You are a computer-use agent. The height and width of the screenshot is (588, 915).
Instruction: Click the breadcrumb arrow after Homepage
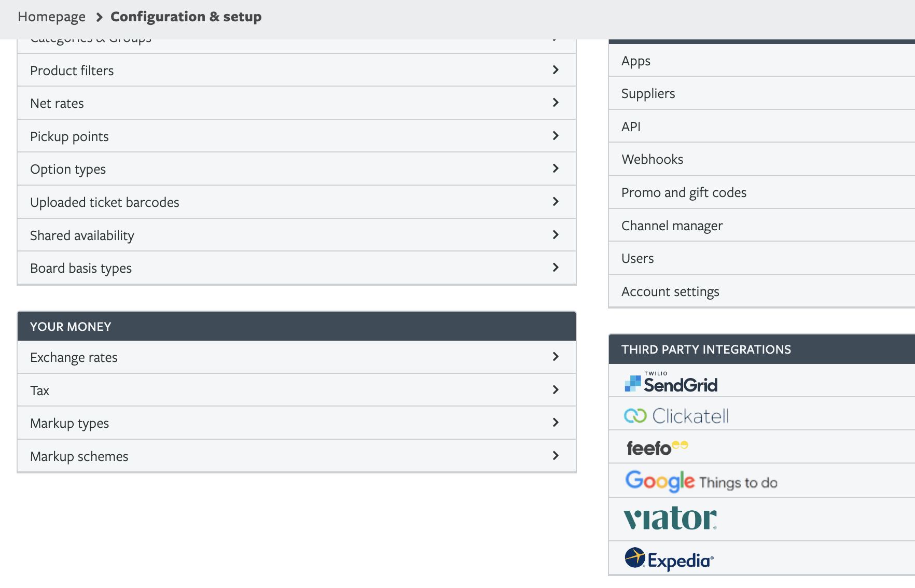[x=99, y=17]
